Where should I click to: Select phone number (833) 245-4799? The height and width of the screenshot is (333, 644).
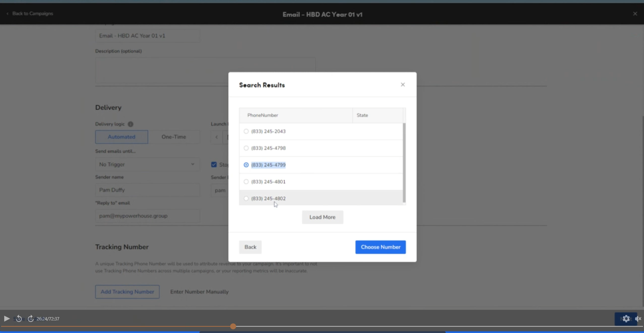click(246, 165)
